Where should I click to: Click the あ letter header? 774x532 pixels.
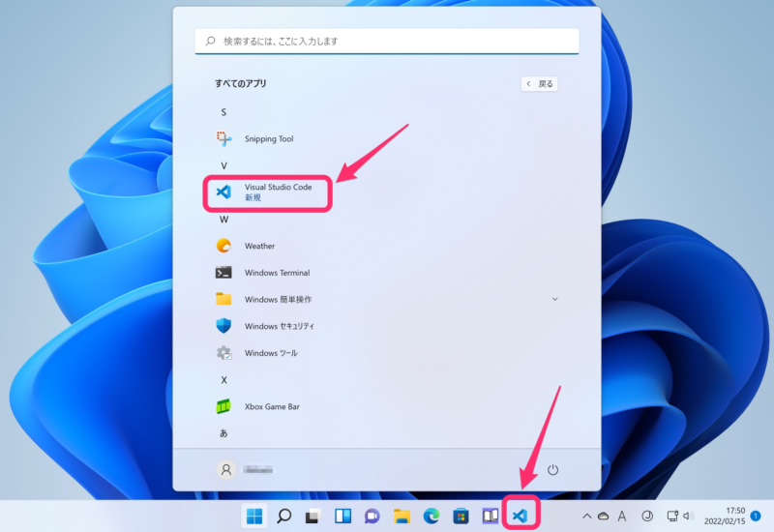point(223,433)
